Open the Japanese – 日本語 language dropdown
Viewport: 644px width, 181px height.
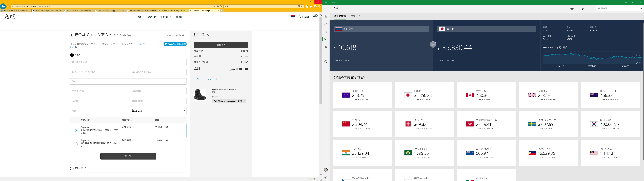coord(176,35)
